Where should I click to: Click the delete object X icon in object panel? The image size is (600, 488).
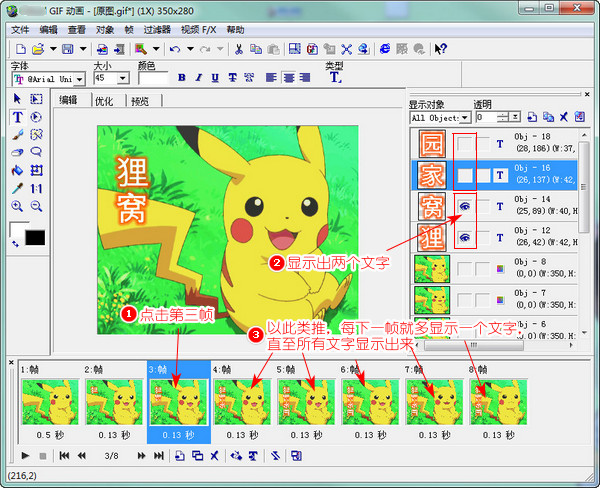point(564,117)
